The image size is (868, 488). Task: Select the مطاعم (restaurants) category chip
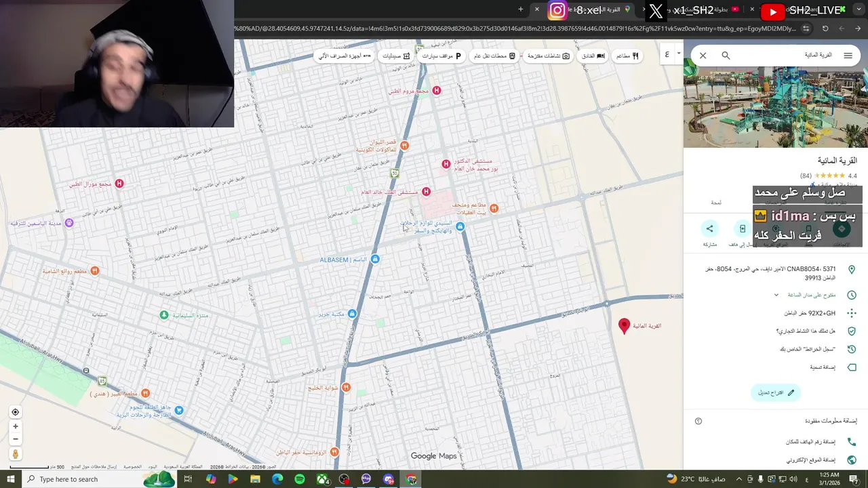(627, 56)
